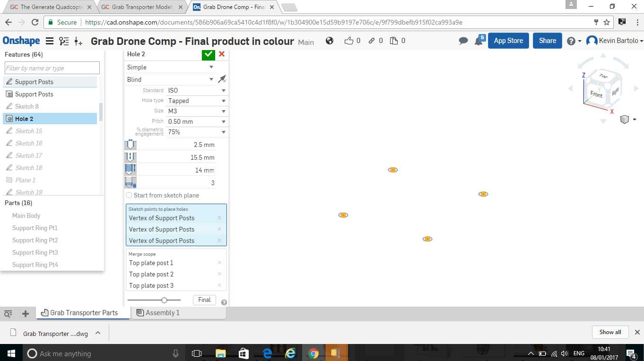Bookmark this page with the star icon
Image resolution: width=644 pixels, height=361 pixels.
[x=607, y=22]
